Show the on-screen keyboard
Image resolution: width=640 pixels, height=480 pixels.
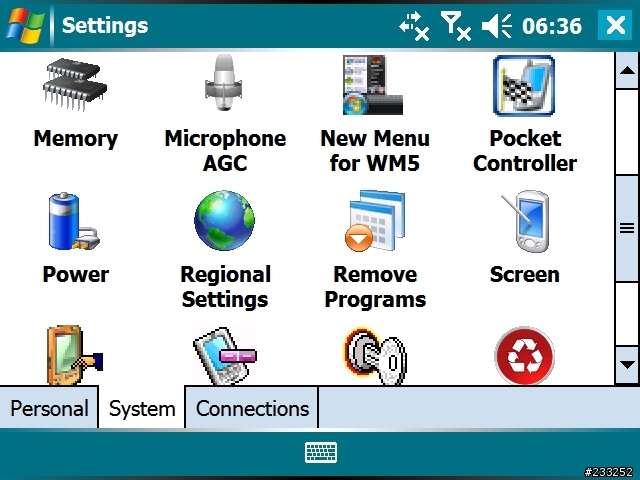[x=321, y=452]
